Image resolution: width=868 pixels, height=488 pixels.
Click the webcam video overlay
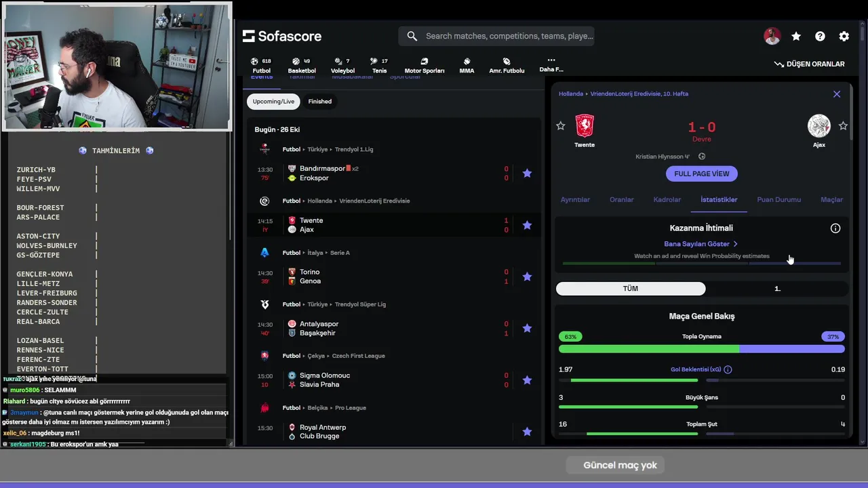point(117,66)
